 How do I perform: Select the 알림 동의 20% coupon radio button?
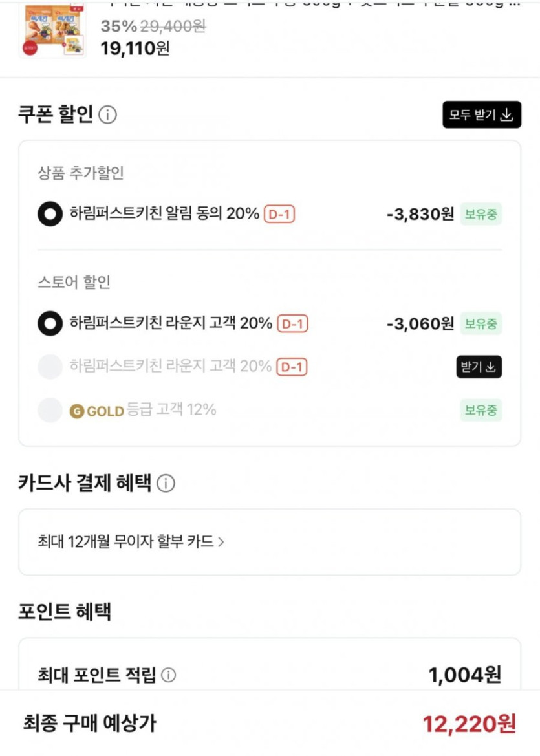pos(50,214)
